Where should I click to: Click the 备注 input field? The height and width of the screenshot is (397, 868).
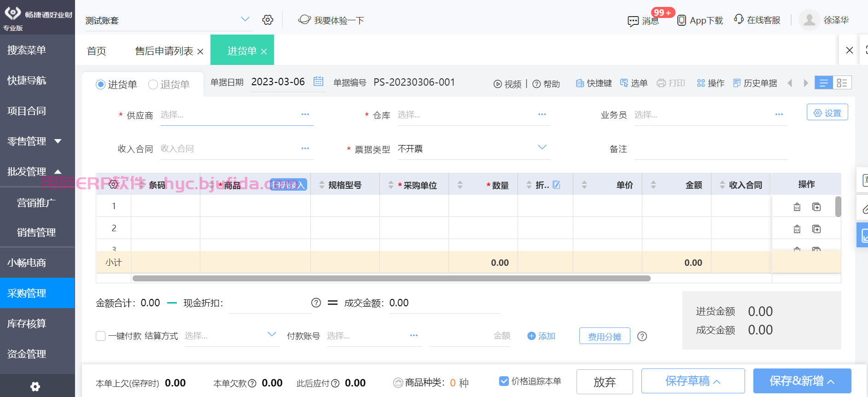(711, 149)
